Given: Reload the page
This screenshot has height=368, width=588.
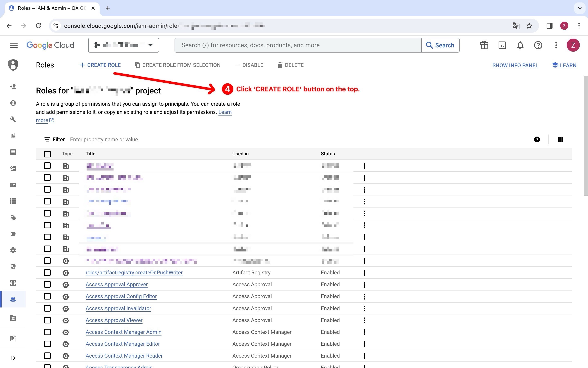Looking at the screenshot, I should click(38, 26).
